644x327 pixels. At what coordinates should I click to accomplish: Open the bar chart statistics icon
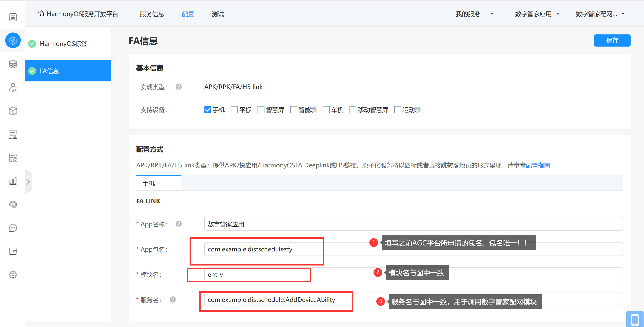click(x=13, y=181)
